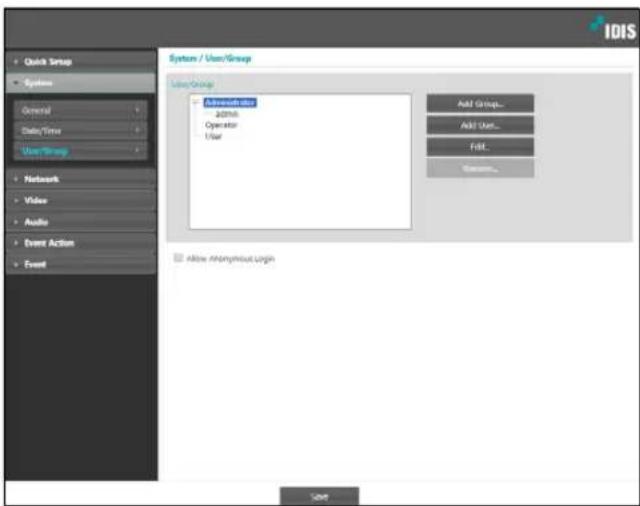Expand the Network menu section
The image size is (640, 506).
click(x=81, y=179)
